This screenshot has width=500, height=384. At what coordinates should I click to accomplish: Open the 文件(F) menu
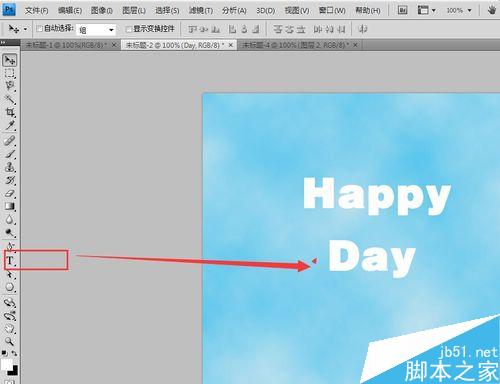36,11
